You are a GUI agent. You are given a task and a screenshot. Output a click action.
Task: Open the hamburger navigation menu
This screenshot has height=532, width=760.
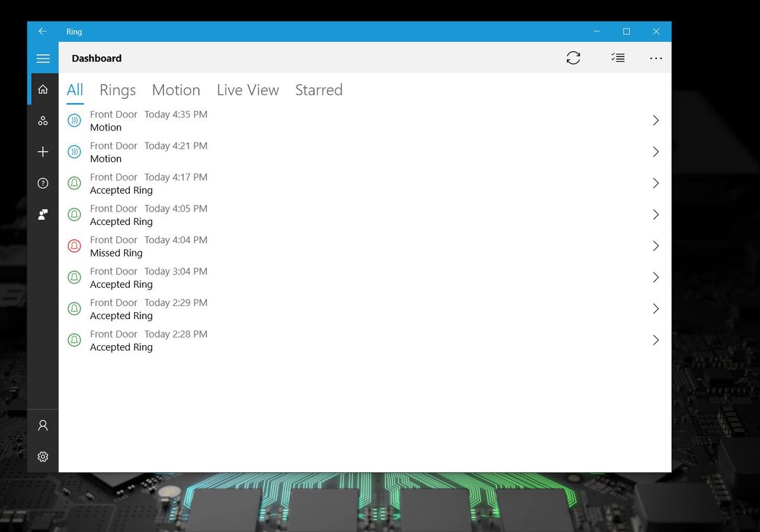click(x=43, y=58)
